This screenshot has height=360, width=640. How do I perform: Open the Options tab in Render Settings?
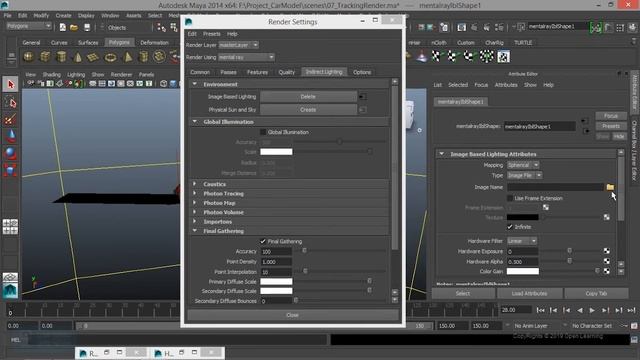tap(362, 72)
